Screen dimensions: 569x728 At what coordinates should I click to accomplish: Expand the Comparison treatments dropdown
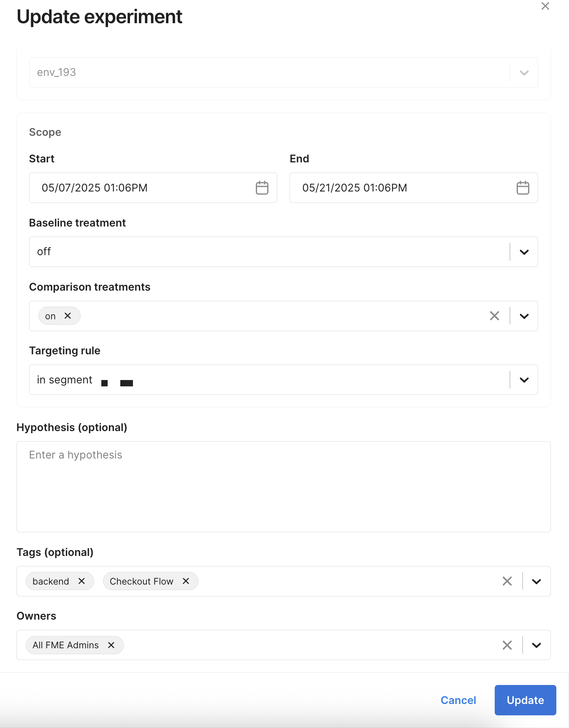524,316
